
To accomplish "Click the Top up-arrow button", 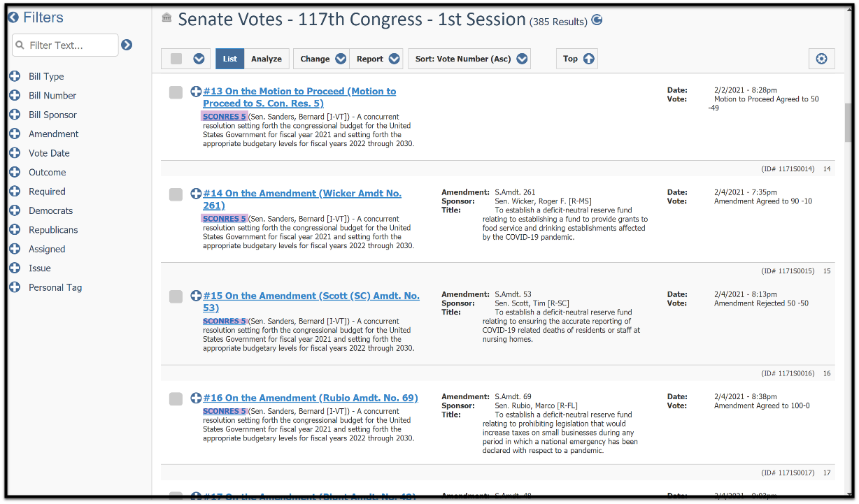I will pyautogui.click(x=577, y=59).
